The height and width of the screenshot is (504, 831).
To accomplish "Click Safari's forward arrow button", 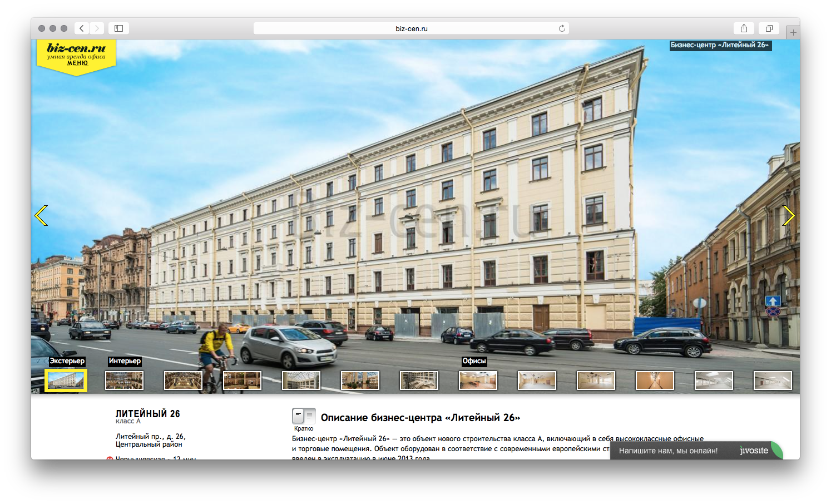I will tap(97, 28).
